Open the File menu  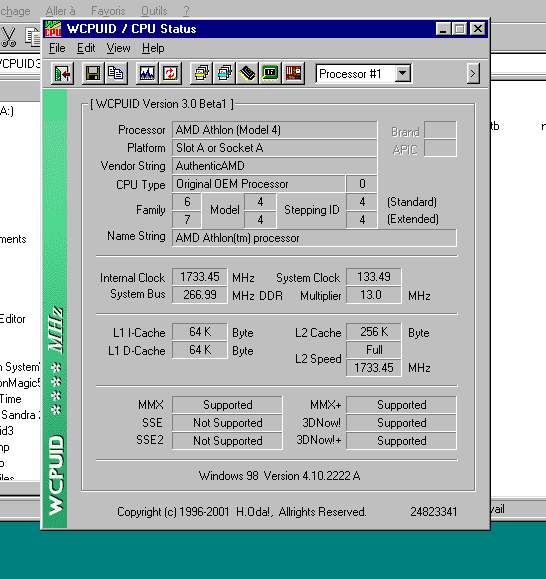tap(57, 48)
